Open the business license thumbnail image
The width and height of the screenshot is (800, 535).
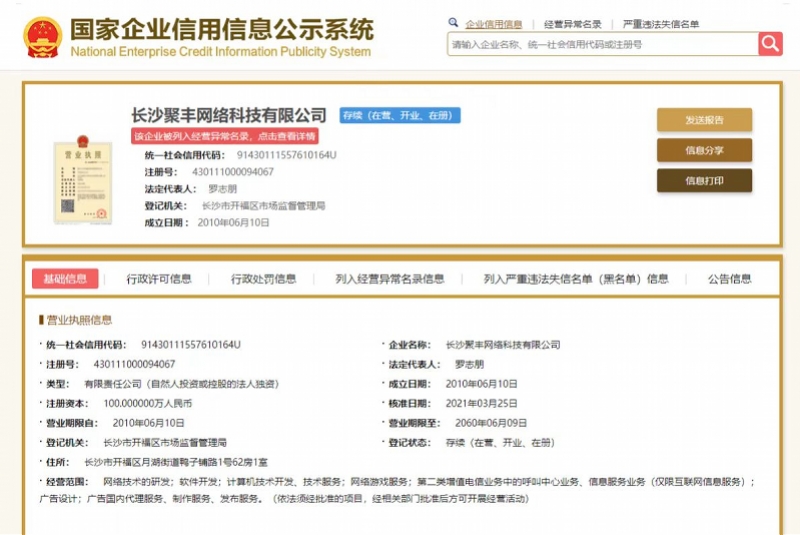83,180
